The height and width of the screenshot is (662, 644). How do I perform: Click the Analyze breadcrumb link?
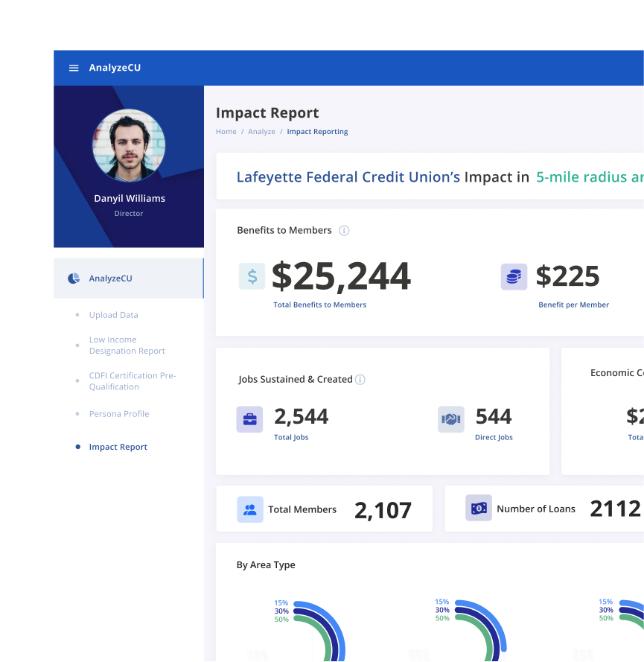click(261, 131)
